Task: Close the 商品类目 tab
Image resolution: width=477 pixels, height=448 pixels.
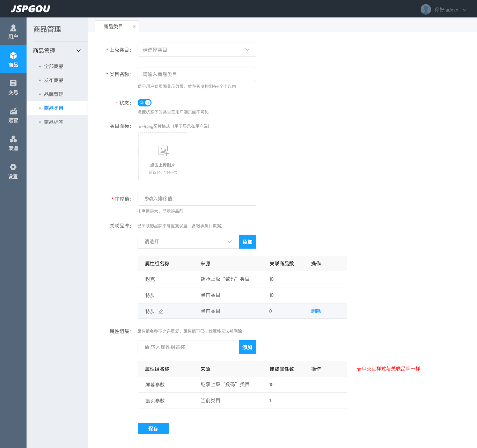Action: coord(134,27)
